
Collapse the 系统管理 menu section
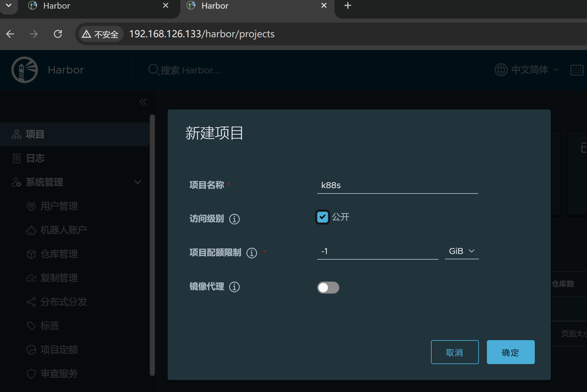click(x=137, y=182)
